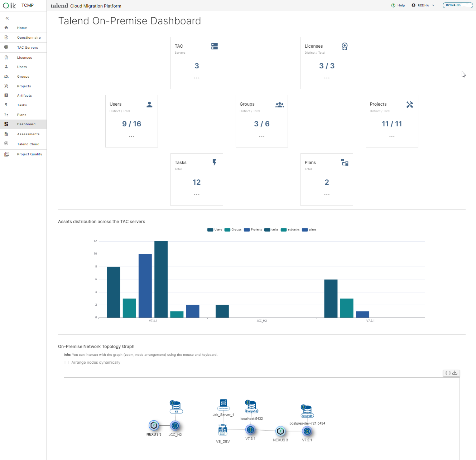This screenshot has width=476, height=460.
Task: Click the Assessments sidebar icon
Action: pos(6,134)
